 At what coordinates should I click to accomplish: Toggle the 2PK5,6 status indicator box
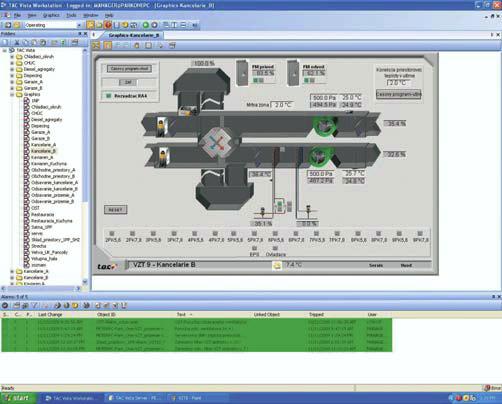pyautogui.click(x=112, y=233)
